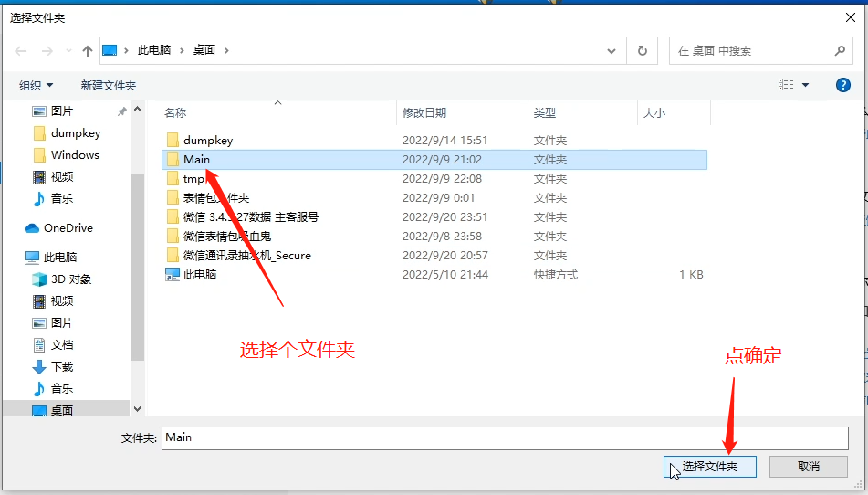Click the Up one level arrow icon
Viewport: 868px width, 495px height.
[x=88, y=51]
